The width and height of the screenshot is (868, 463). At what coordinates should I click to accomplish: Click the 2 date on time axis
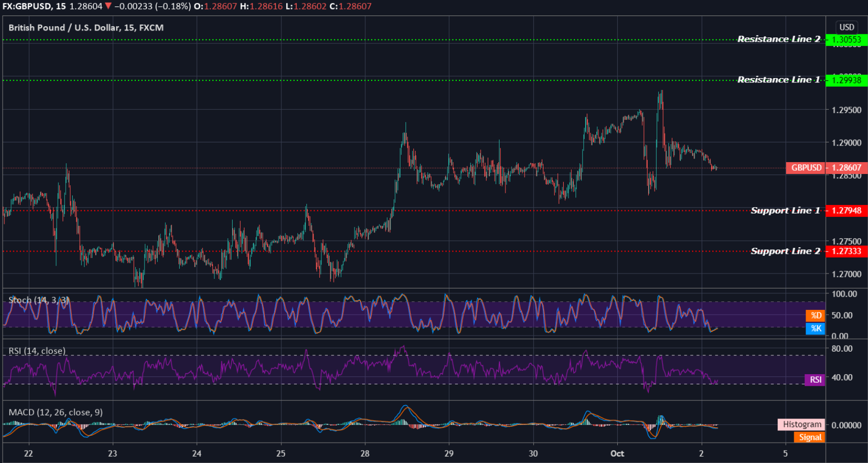[702, 453]
